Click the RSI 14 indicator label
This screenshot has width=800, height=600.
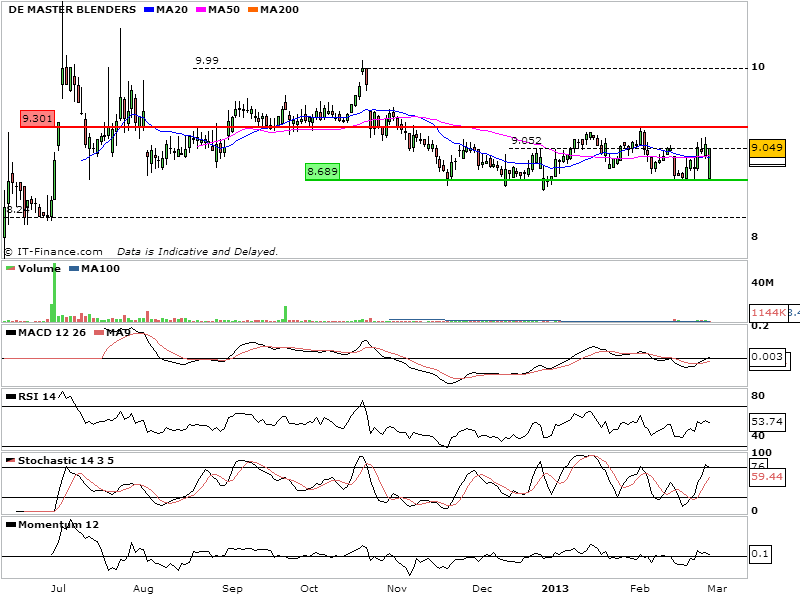point(37,396)
